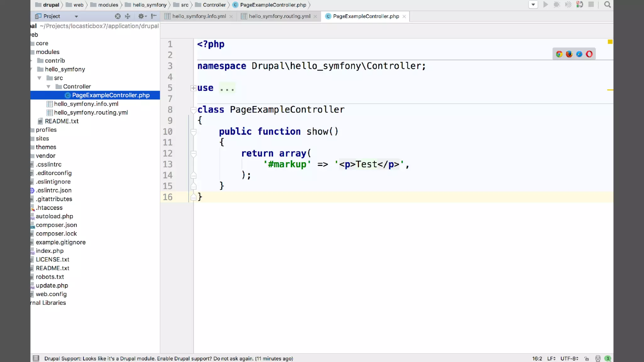Expand folded use statements on line 5

[x=193, y=88]
